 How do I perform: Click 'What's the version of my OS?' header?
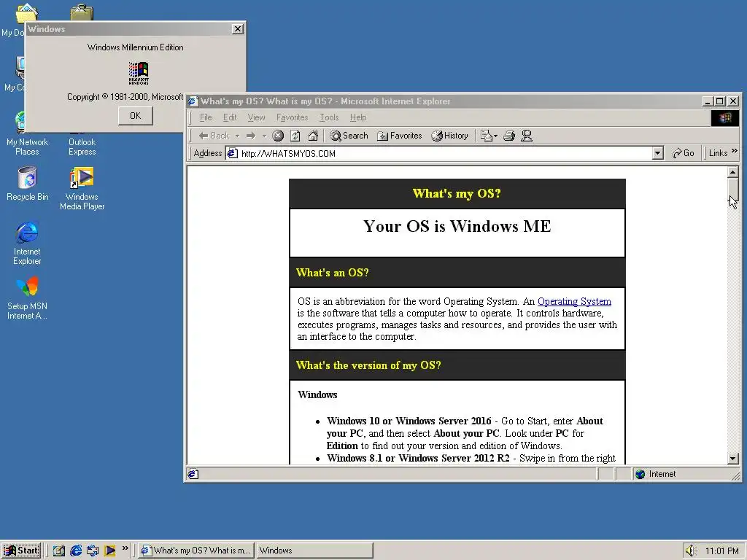pos(368,365)
